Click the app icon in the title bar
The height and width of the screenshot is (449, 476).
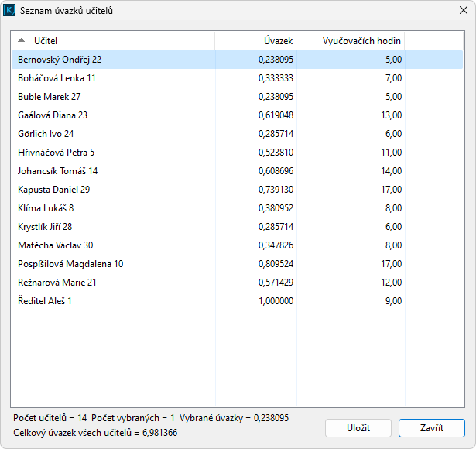(12, 11)
